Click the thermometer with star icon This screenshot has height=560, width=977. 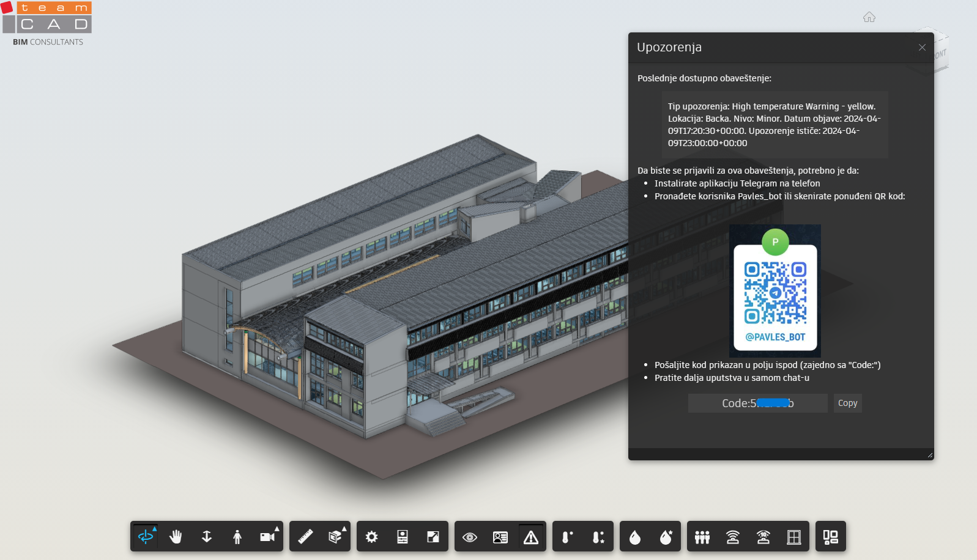point(598,537)
